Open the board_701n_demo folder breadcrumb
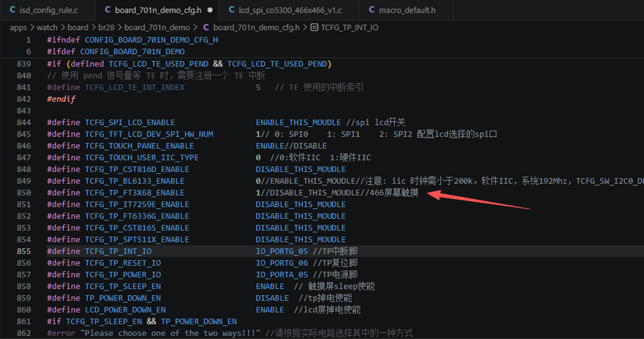 [x=157, y=28]
